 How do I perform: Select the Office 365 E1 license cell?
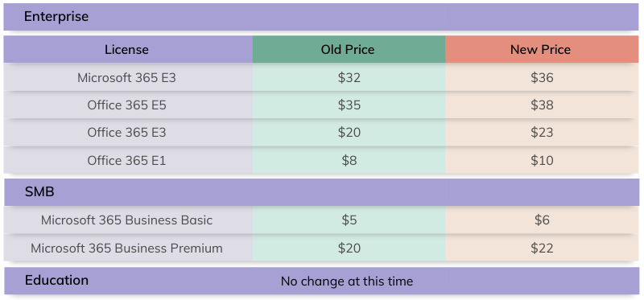pyautogui.click(x=128, y=160)
